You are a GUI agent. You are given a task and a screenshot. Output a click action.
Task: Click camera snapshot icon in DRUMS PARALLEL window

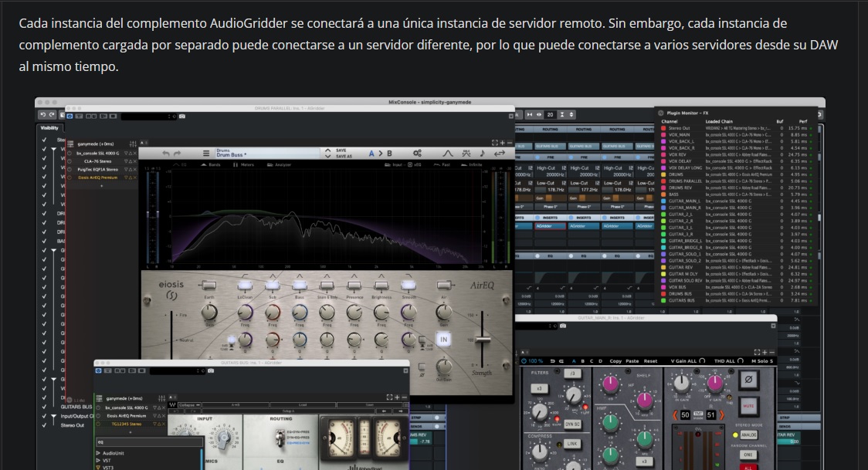(182, 116)
